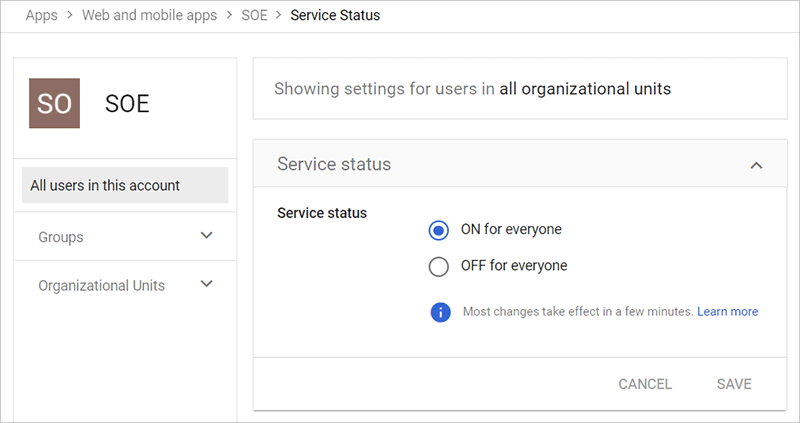This screenshot has width=800, height=423.
Task: Open the Learn more link
Action: click(727, 312)
